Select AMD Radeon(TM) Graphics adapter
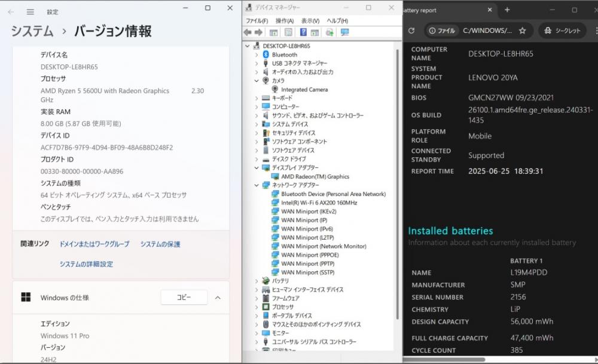The width and height of the screenshot is (598, 364). (315, 176)
